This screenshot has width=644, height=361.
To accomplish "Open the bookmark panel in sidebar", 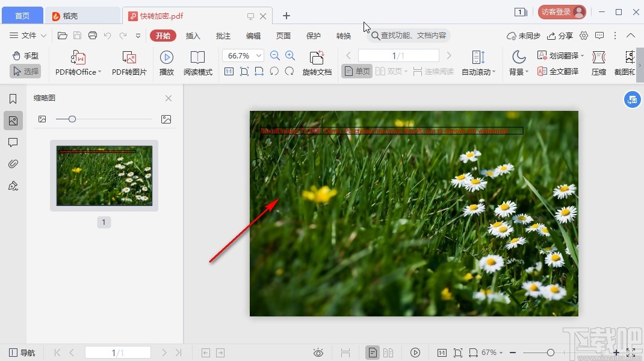I will pos(13,99).
